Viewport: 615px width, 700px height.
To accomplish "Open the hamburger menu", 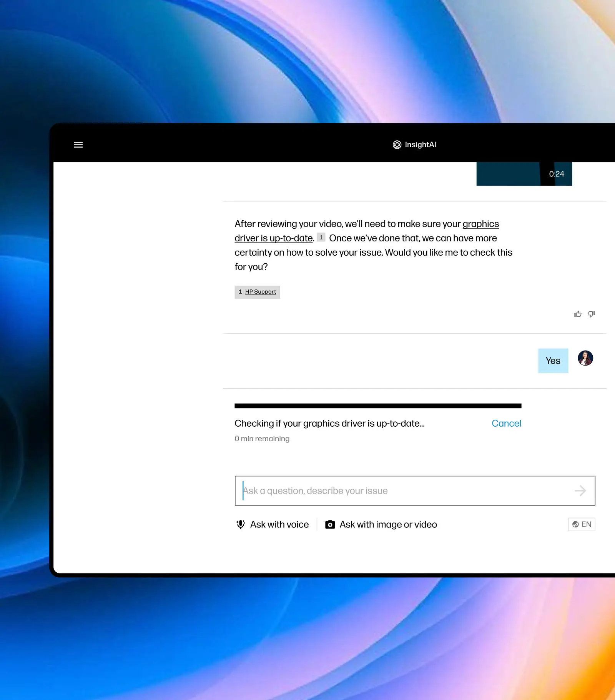I will 78,145.
